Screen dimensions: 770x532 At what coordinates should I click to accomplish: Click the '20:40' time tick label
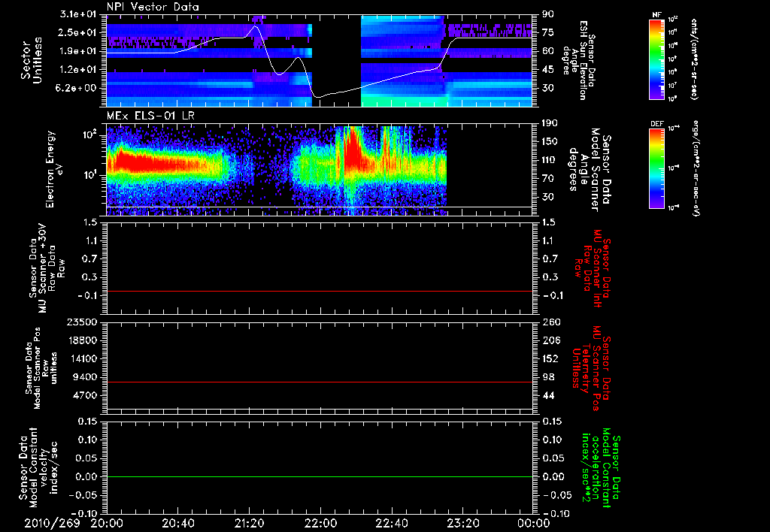pos(177,523)
